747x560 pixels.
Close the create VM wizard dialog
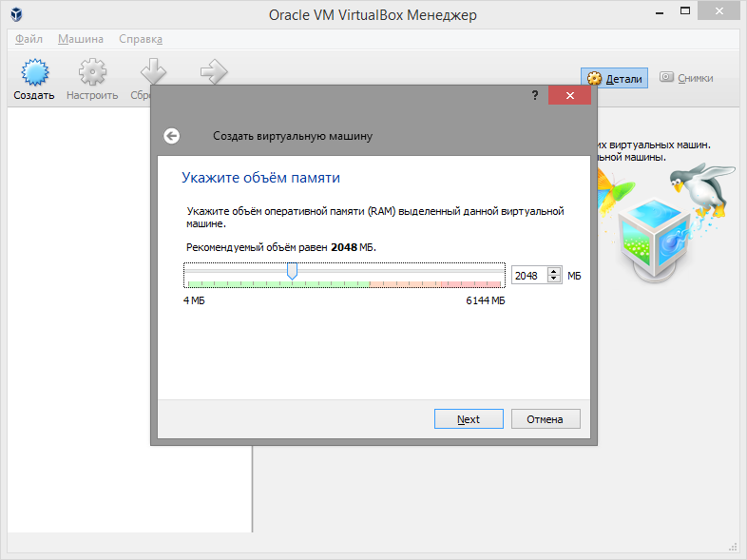coord(570,95)
